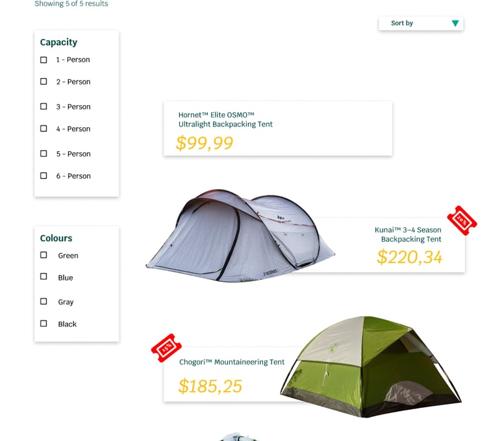The image size is (504, 441).
Task: Toggle the 5 - Person capacity filter
Action: click(44, 154)
